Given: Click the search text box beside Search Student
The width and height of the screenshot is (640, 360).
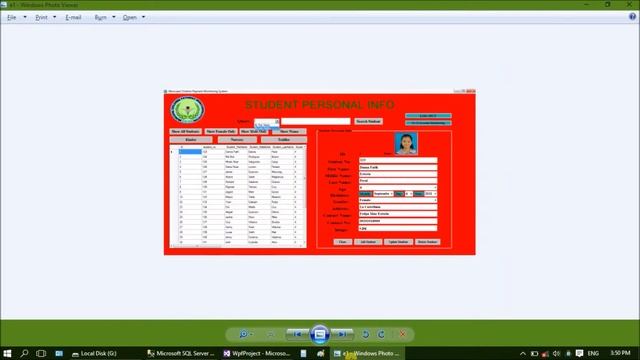Looking at the screenshot, I should pos(316,121).
